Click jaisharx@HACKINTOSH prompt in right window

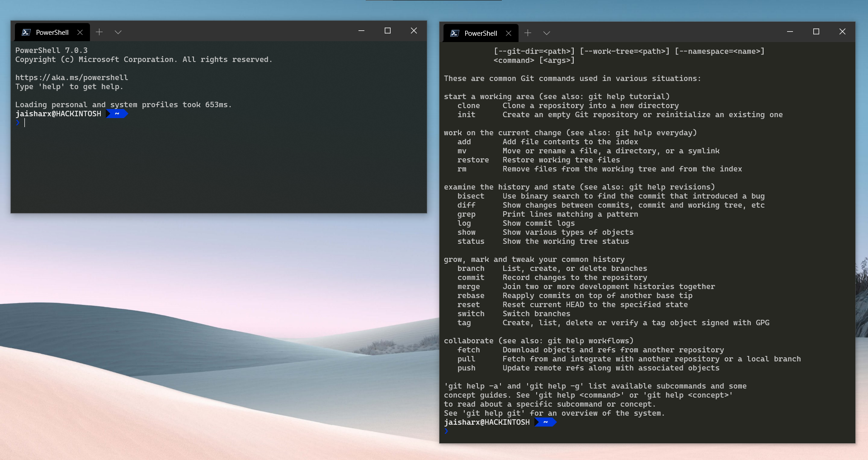[x=487, y=422]
